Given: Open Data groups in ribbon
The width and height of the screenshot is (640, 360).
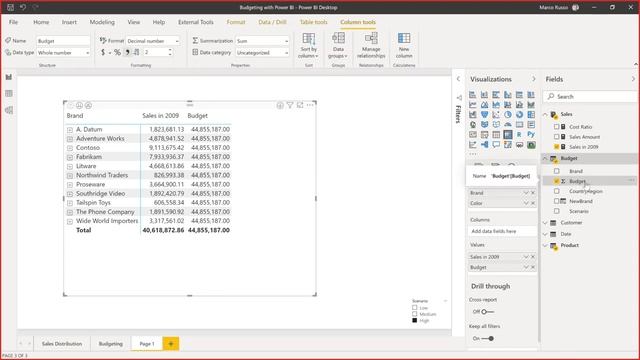Looking at the screenshot, I should tap(338, 45).
